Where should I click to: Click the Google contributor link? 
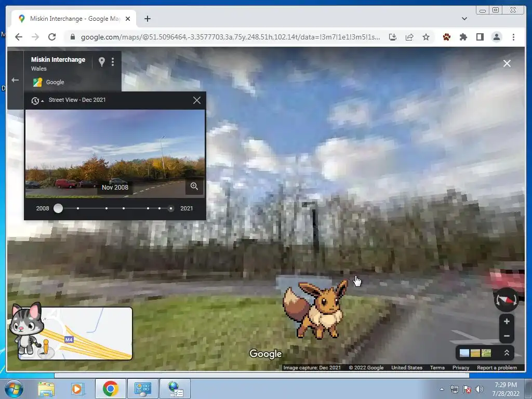pos(55,82)
